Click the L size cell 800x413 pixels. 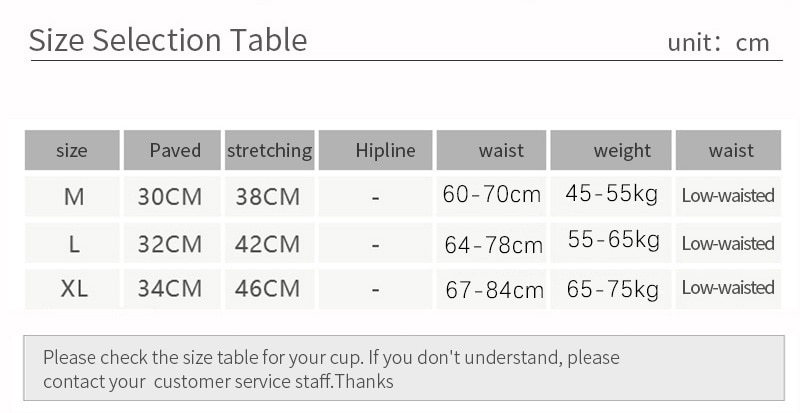coord(72,244)
